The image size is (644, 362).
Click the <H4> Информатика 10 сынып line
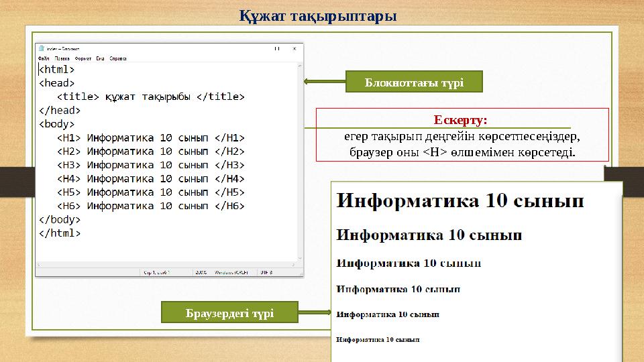(x=151, y=178)
